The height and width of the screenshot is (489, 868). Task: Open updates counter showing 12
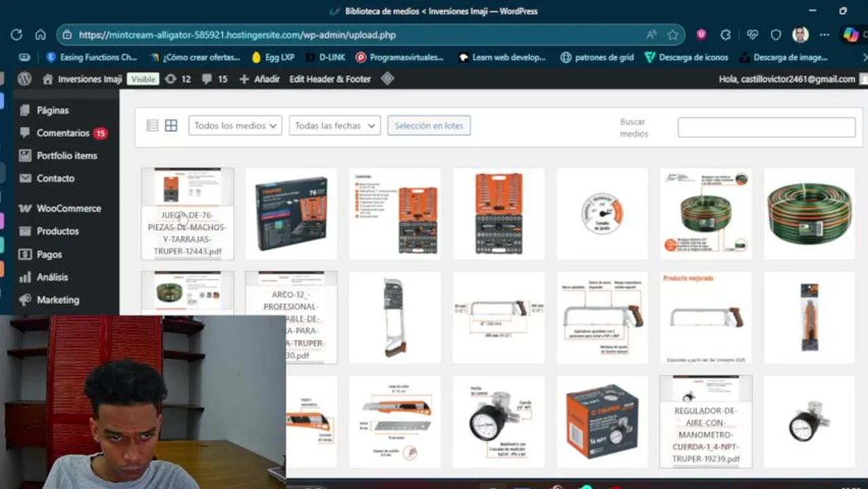(x=178, y=79)
